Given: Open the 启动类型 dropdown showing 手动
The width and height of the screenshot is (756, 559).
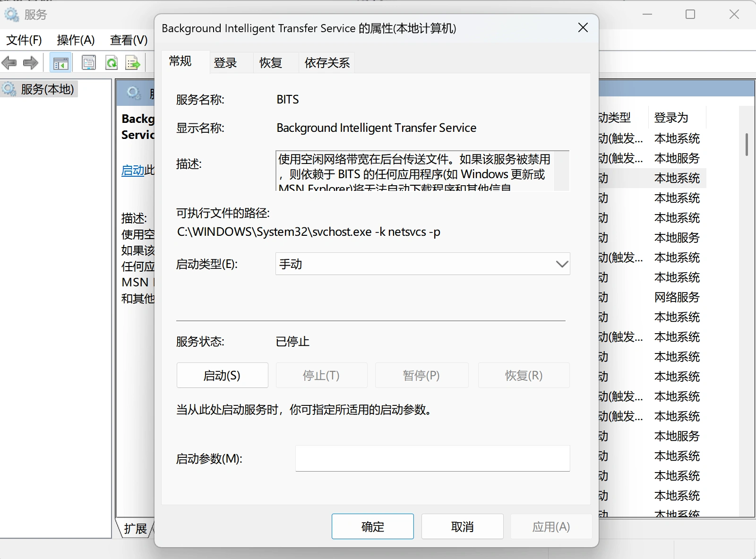Looking at the screenshot, I should [x=422, y=264].
